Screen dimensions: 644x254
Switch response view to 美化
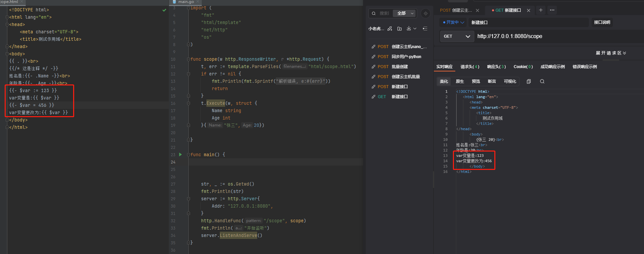click(x=444, y=81)
